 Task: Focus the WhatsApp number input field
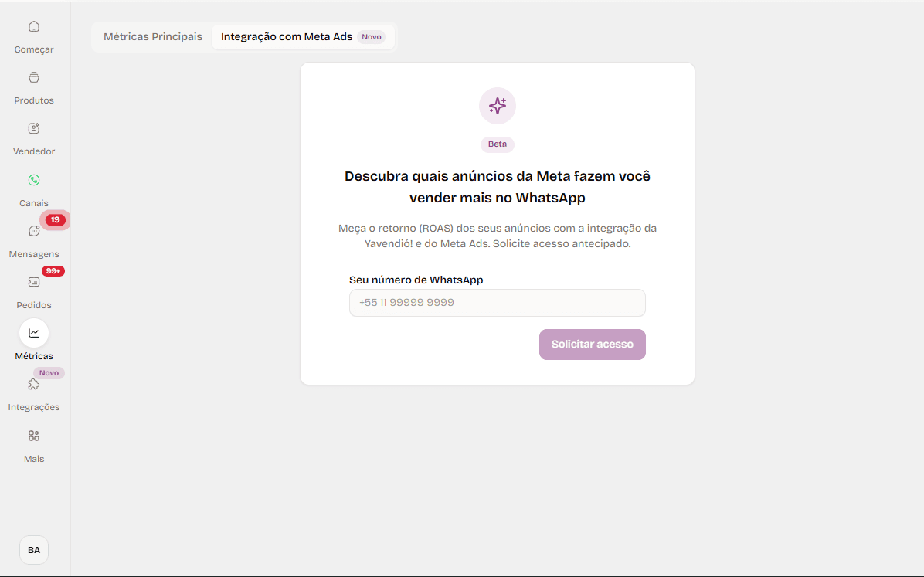point(498,303)
